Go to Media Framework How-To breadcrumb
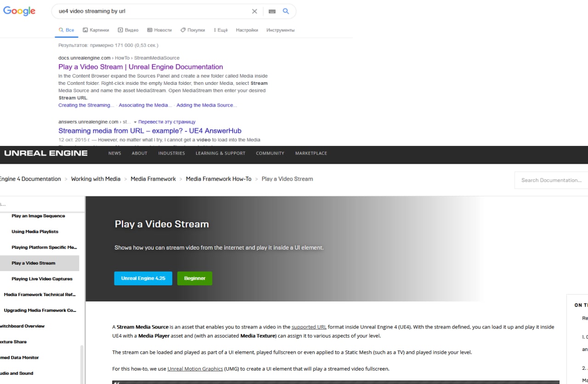Screen dimensions: 588x384 pos(219,179)
